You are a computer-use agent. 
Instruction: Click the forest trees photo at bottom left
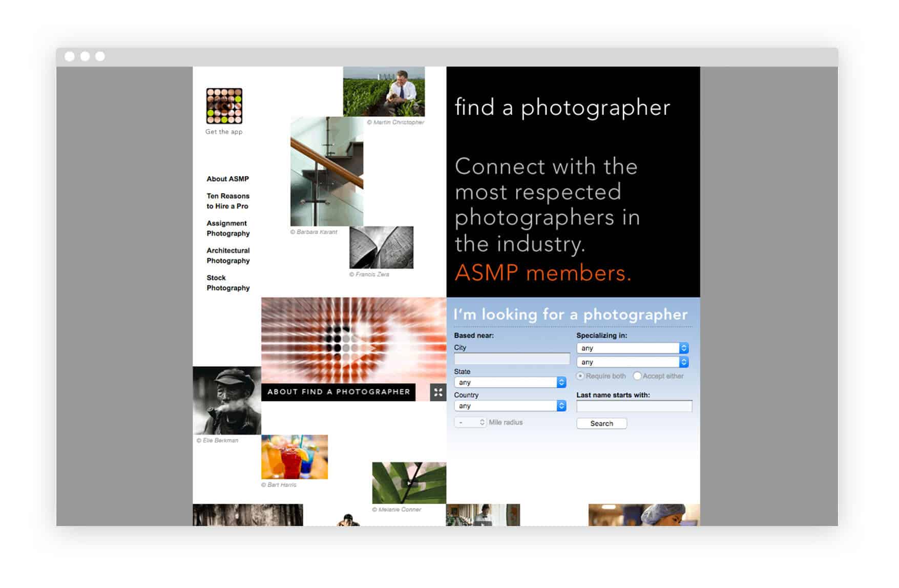[x=248, y=515]
